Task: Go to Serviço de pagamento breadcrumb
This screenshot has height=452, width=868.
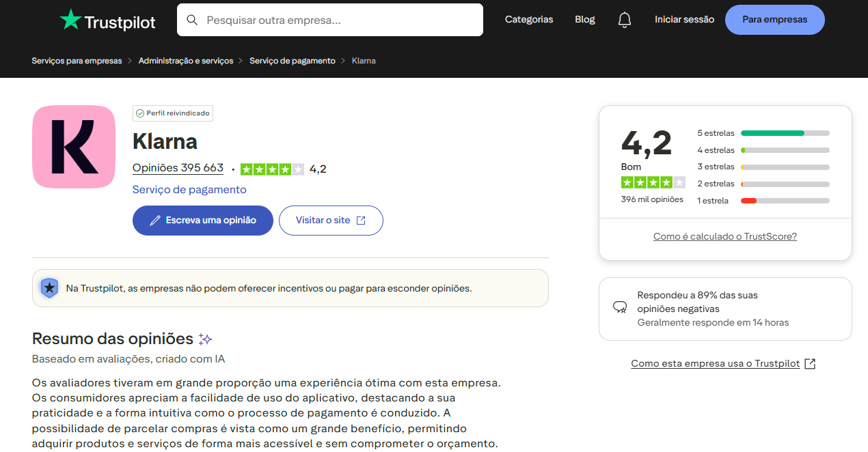Action: pos(293,61)
